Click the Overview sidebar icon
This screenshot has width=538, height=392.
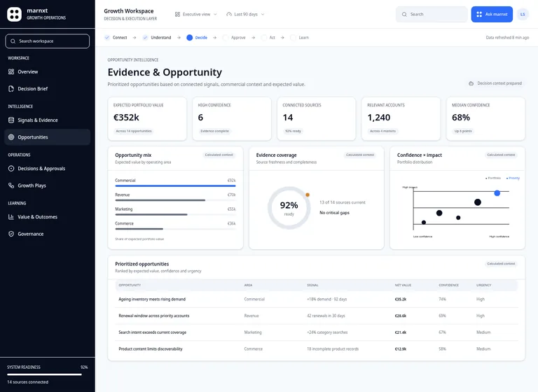11,71
